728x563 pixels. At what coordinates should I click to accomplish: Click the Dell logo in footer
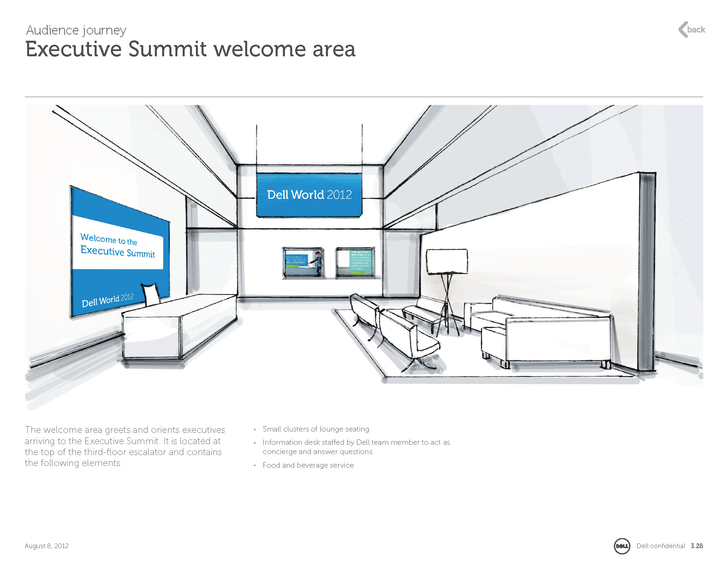tap(622, 546)
